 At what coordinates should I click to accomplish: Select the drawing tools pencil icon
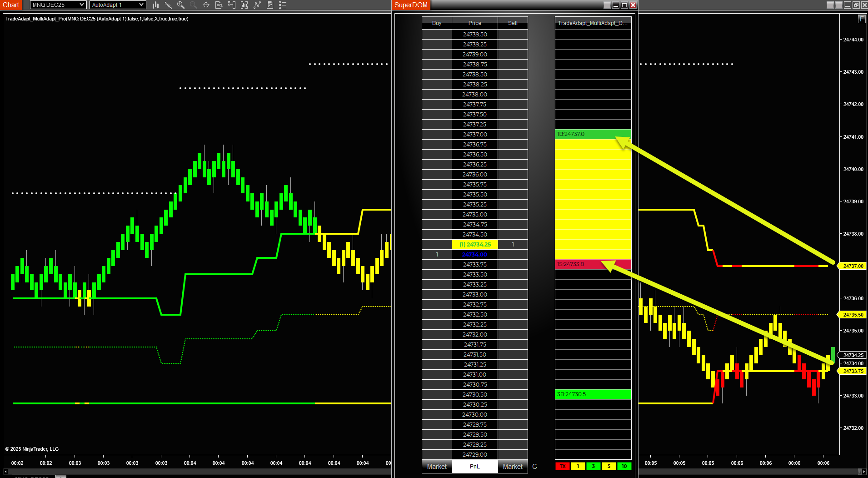pyautogui.click(x=168, y=5)
